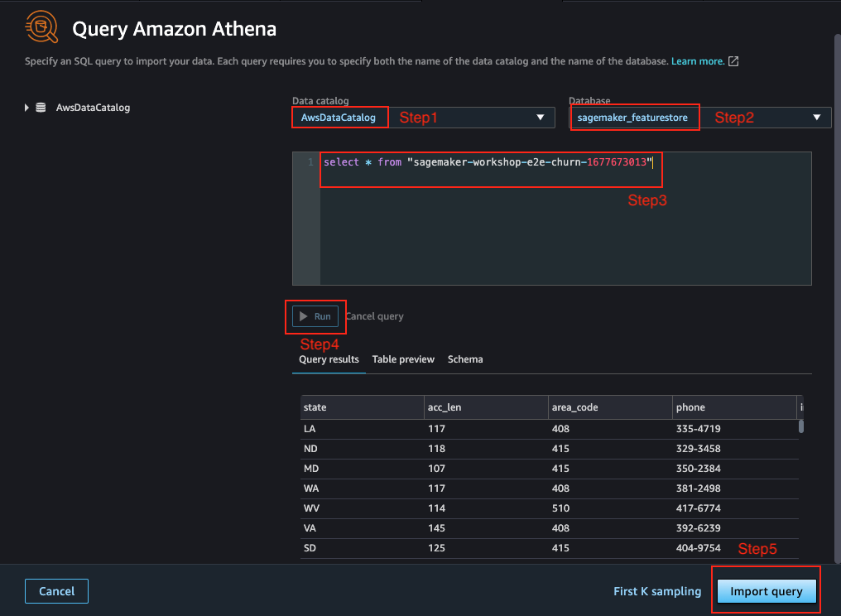Select sagemaker_featurestore in Database field
Screen dimensions: 841x616
tap(632, 118)
